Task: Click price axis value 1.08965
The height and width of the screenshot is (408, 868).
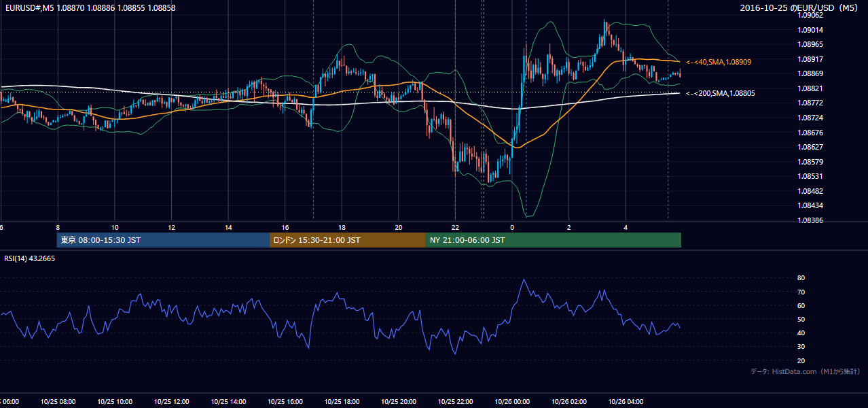Action: pyautogui.click(x=810, y=44)
